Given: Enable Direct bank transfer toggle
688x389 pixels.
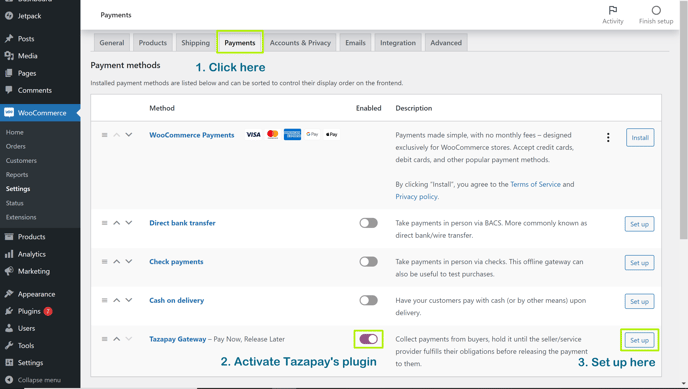Looking at the screenshot, I should 369,223.
